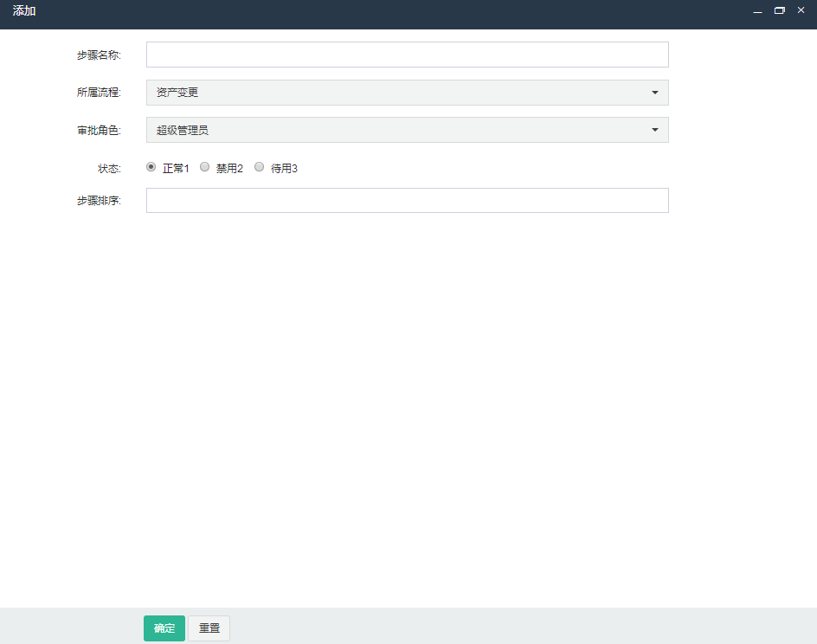
Task: Pick the 待用3 status radio button
Action: pos(259,167)
